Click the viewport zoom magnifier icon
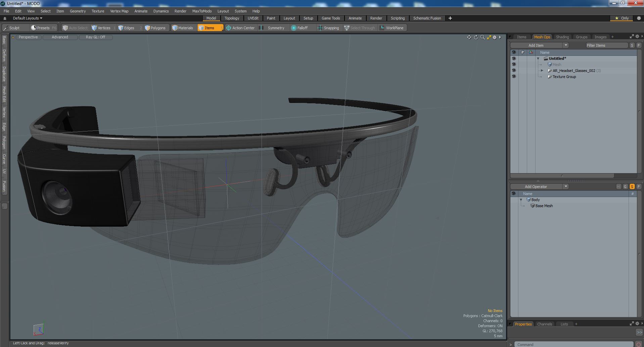644x347 pixels. [482, 37]
